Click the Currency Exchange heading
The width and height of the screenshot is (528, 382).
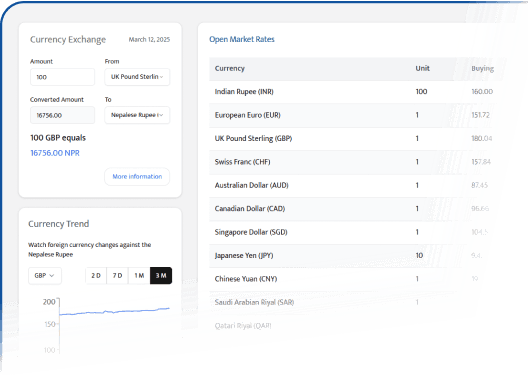click(x=68, y=40)
